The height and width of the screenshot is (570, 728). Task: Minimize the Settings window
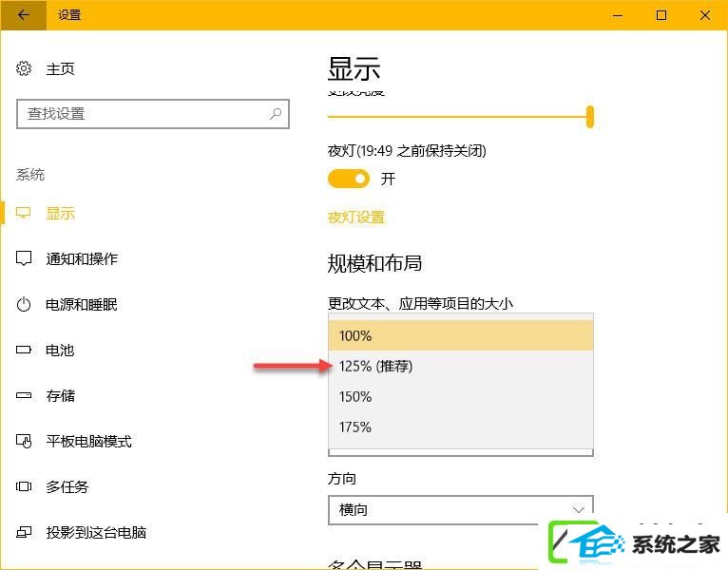tap(618, 15)
